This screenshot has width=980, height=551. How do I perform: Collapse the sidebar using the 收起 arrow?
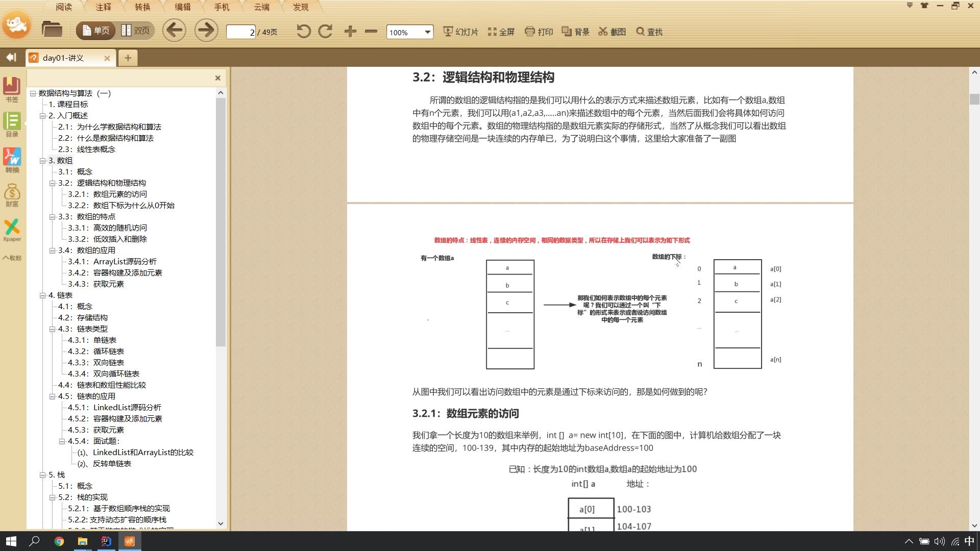11,258
